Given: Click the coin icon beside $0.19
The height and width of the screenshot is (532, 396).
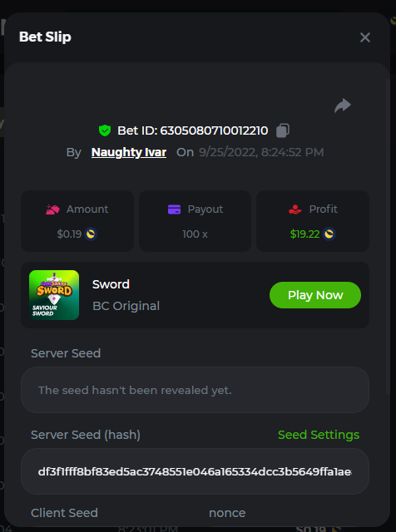Looking at the screenshot, I should tap(91, 234).
